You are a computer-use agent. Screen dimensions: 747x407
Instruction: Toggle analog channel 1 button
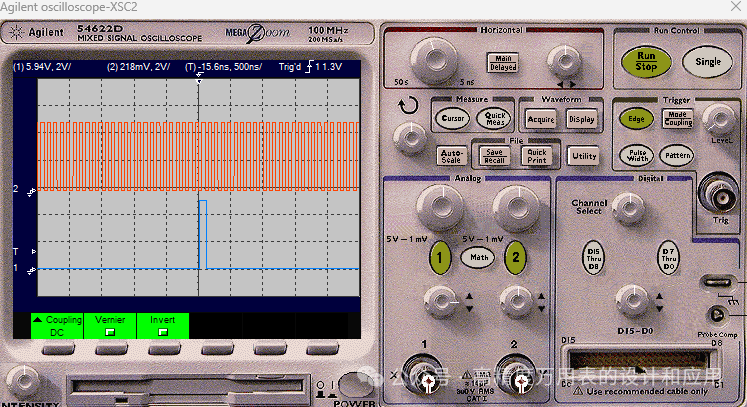pos(440,257)
